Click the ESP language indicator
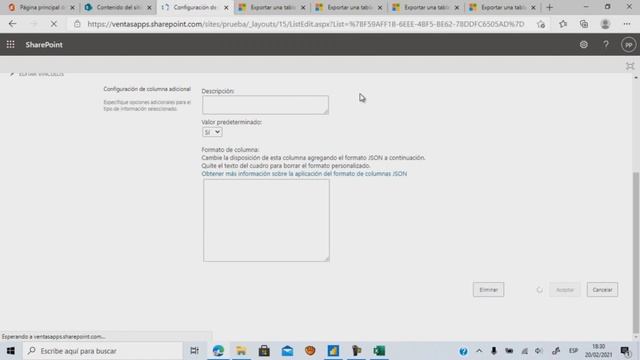 tap(573, 351)
